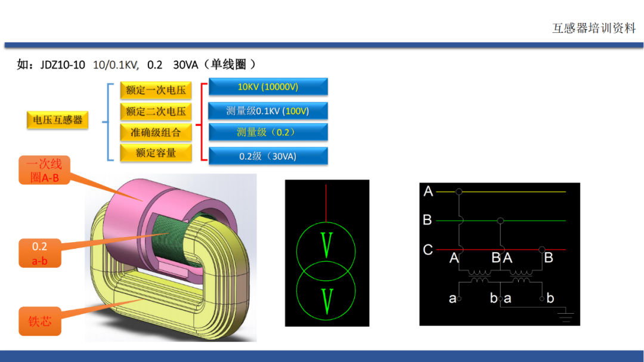Select the 0.2级（30VA）blue box
Image resolution: width=644 pixels, height=362 pixels.
(x=268, y=156)
